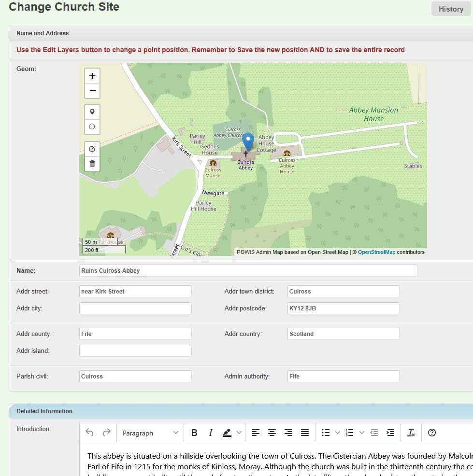This screenshot has width=473, height=476.
Task: Open the Paragraph format dropdown
Action: click(150, 433)
